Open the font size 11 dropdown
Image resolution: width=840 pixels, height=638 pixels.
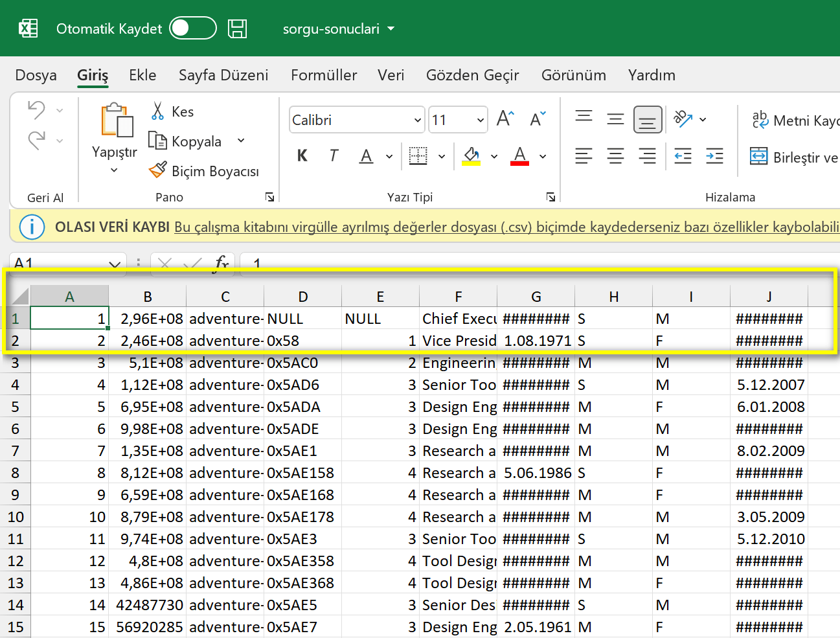480,120
